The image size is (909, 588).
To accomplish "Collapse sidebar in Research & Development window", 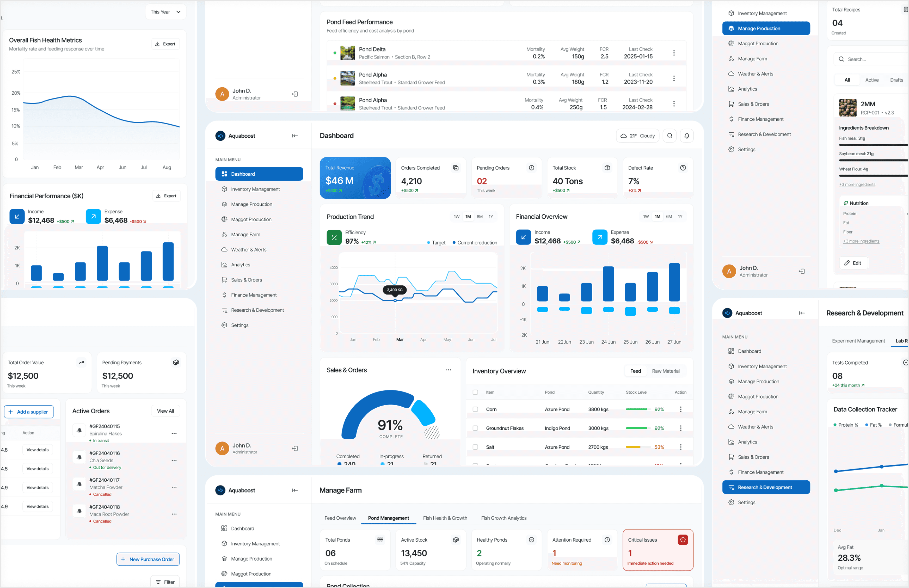I will click(x=802, y=313).
